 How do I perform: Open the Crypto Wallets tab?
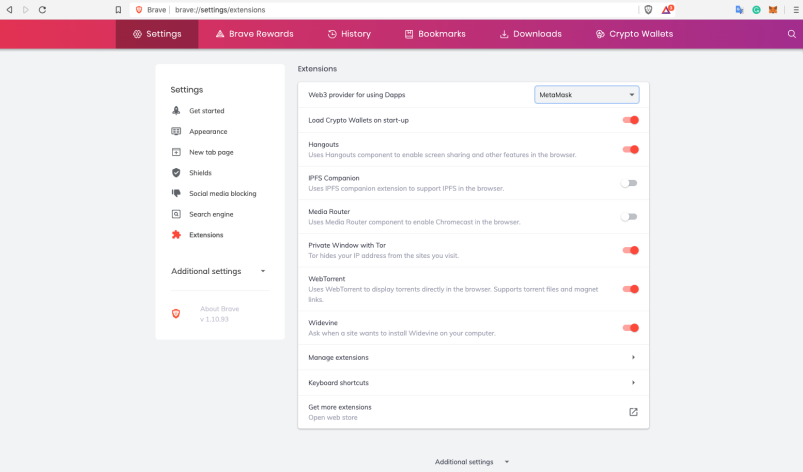(635, 34)
